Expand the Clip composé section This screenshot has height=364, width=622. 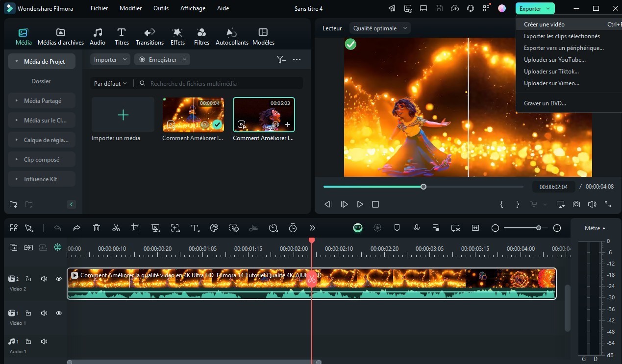point(42,159)
